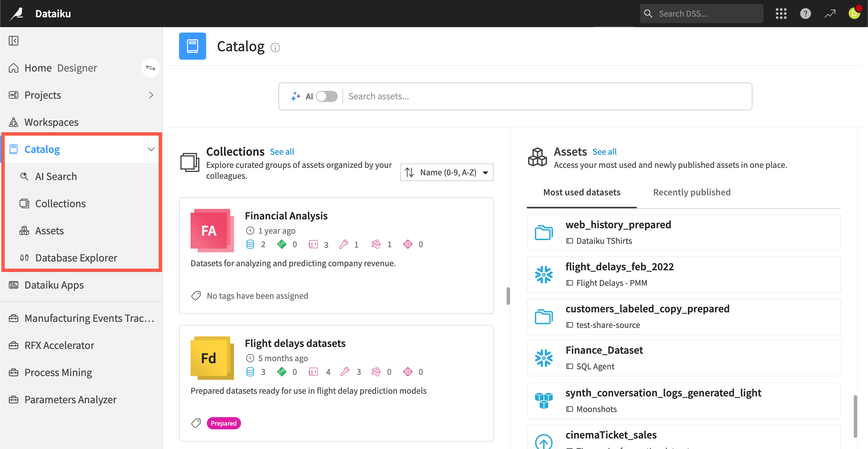Click the Financial Analysis FA thumbnail

(x=212, y=231)
